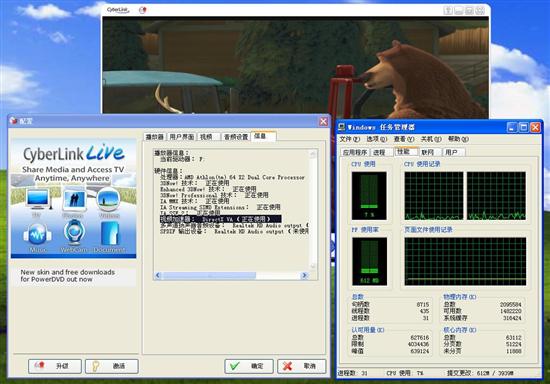Open the 文件 menu in Task Manager
Screen dimensions: 550x384
point(349,139)
